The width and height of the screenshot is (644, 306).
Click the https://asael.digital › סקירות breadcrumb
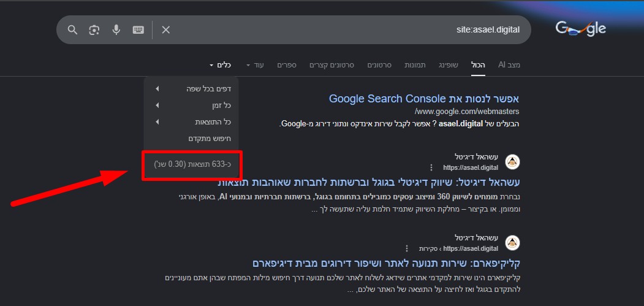click(459, 248)
